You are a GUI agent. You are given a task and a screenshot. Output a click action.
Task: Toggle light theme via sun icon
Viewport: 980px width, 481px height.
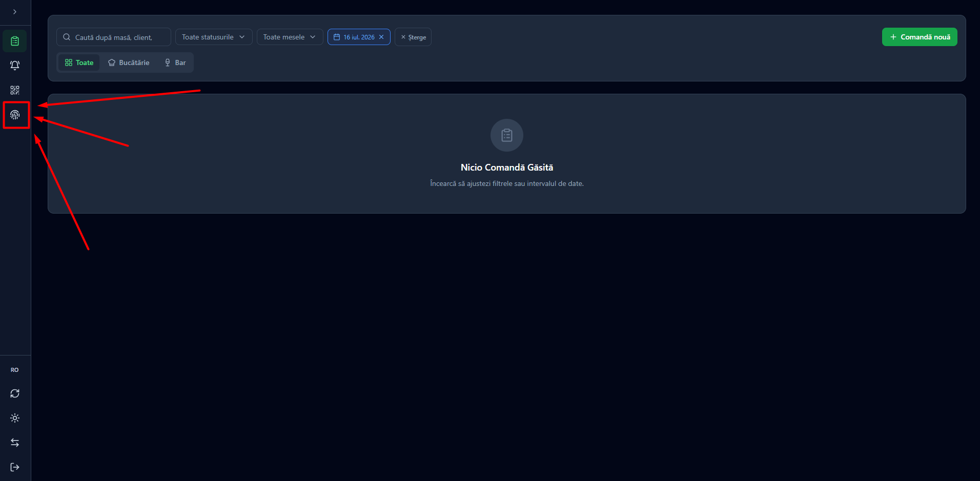[15, 418]
